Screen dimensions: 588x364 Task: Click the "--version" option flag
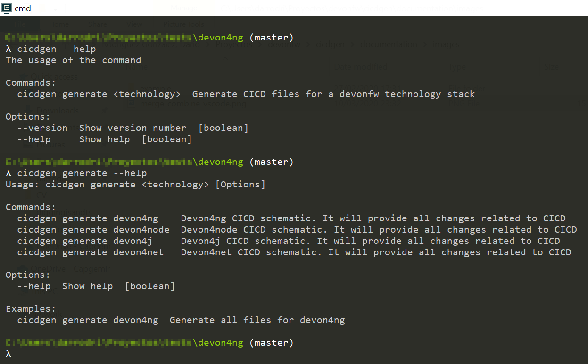[42, 128]
